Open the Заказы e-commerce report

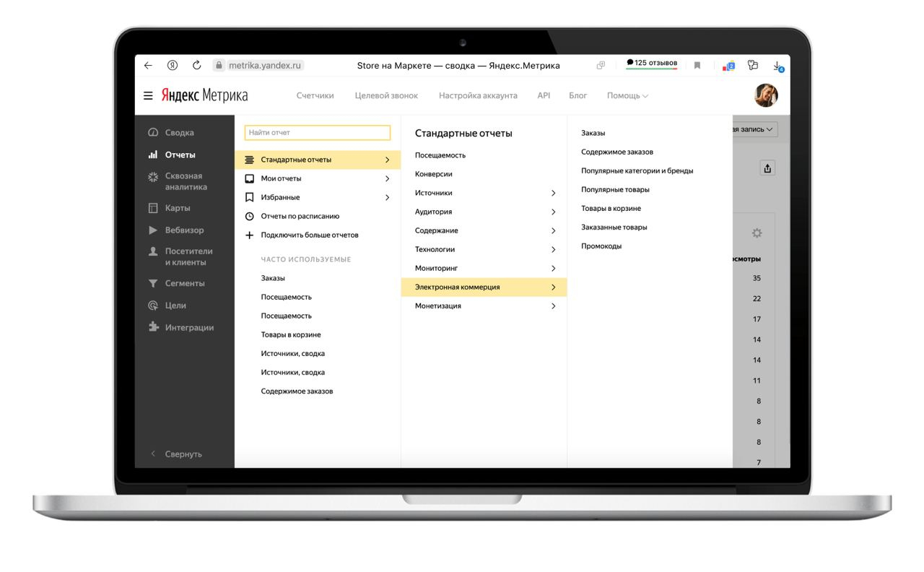point(593,133)
